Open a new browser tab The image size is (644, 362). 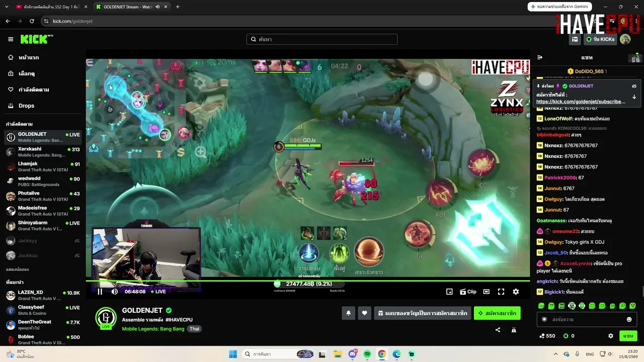(178, 7)
